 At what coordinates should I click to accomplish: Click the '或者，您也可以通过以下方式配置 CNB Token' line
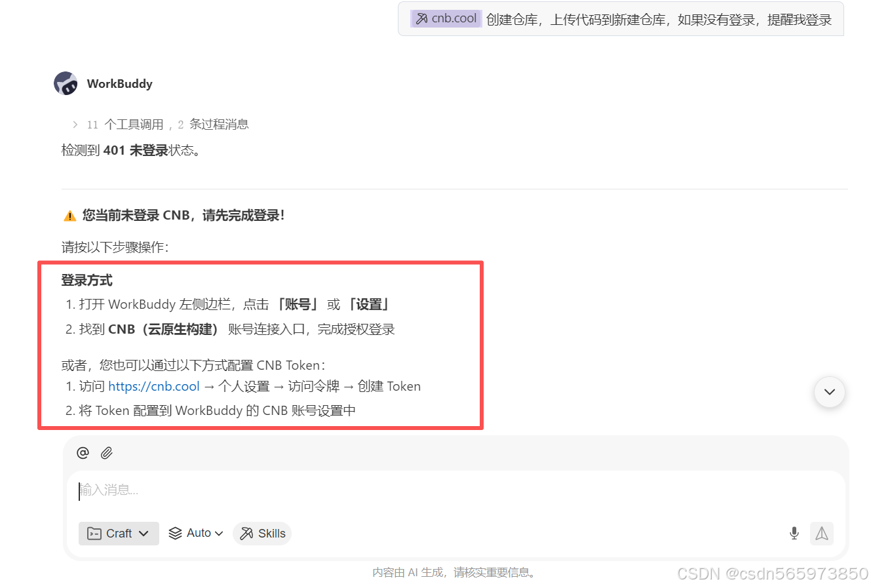(193, 365)
